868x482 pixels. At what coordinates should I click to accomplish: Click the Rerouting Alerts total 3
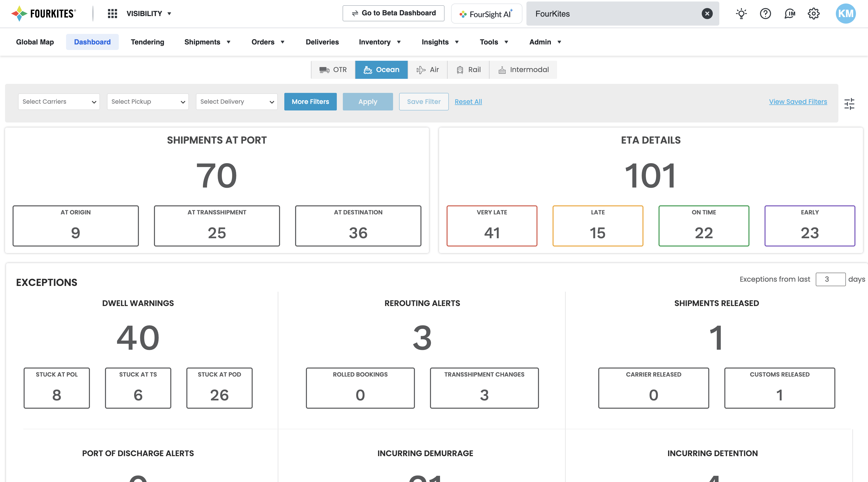click(422, 337)
